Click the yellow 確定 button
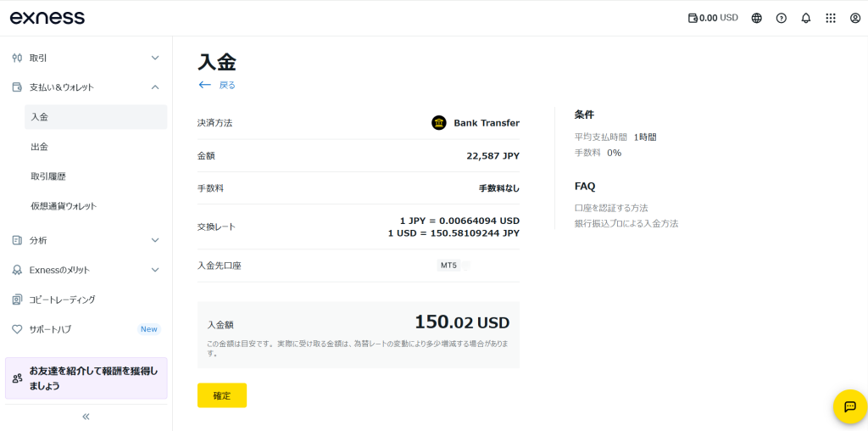Screen dimensions: 868x431 [x=222, y=395]
